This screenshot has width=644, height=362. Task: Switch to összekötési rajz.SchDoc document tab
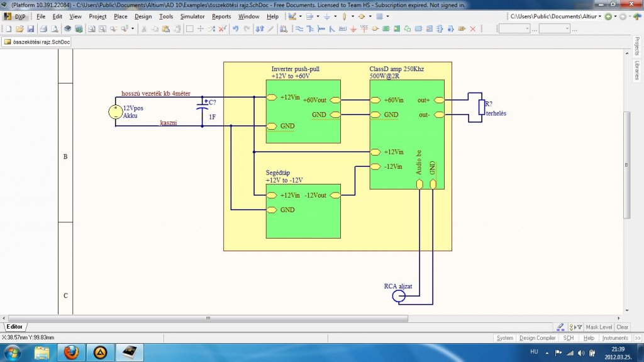tap(37, 42)
